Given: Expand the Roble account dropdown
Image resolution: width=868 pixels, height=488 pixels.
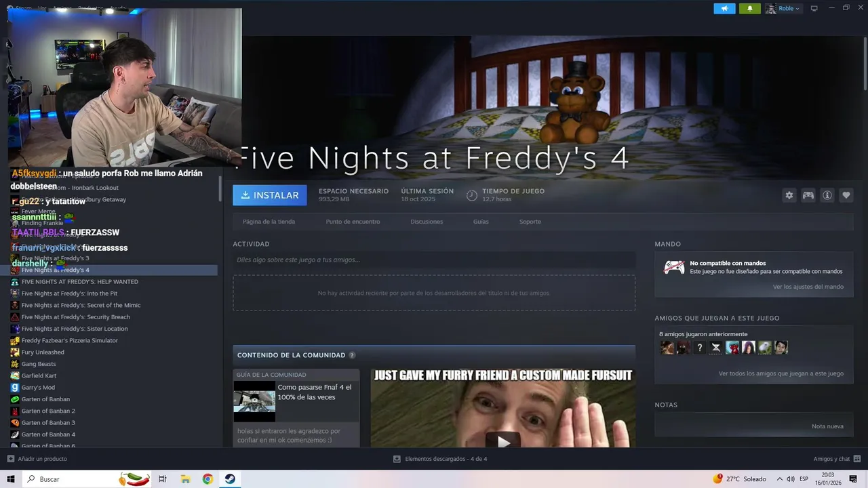Looking at the screenshot, I should [783, 9].
